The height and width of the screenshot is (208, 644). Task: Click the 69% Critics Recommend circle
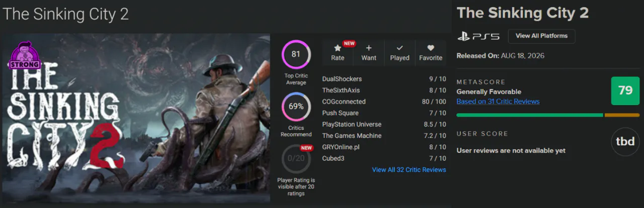(296, 107)
